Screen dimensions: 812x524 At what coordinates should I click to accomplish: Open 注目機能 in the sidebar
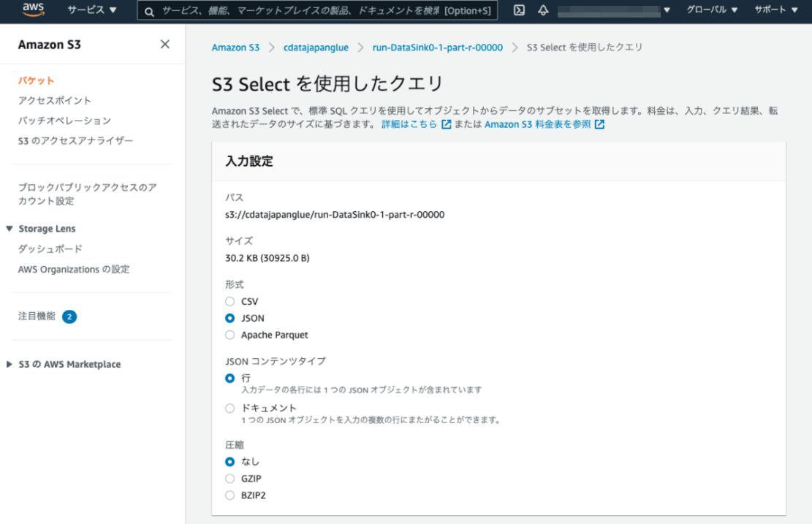(37, 316)
